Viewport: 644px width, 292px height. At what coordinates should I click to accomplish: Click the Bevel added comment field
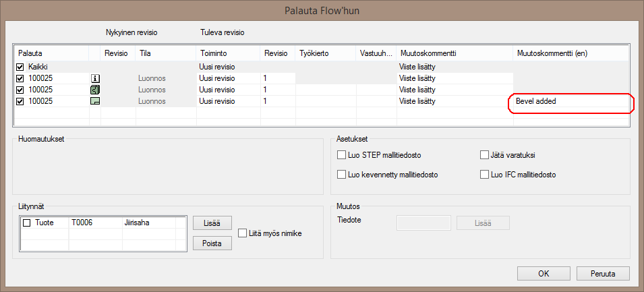[570, 101]
